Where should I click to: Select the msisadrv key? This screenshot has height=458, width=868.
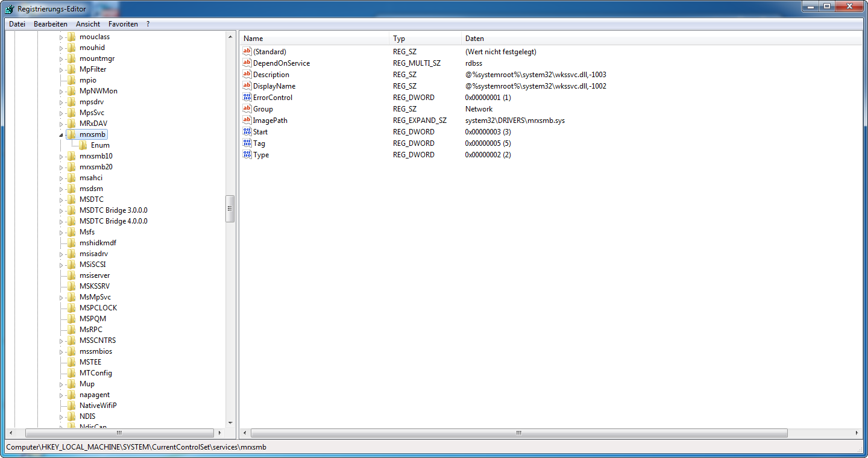pyautogui.click(x=93, y=254)
